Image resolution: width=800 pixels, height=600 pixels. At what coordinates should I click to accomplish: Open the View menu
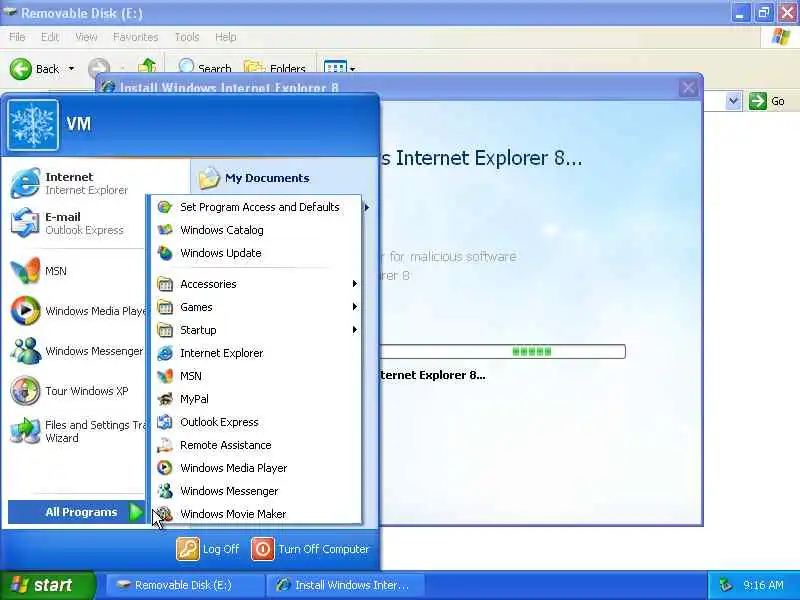(x=86, y=37)
